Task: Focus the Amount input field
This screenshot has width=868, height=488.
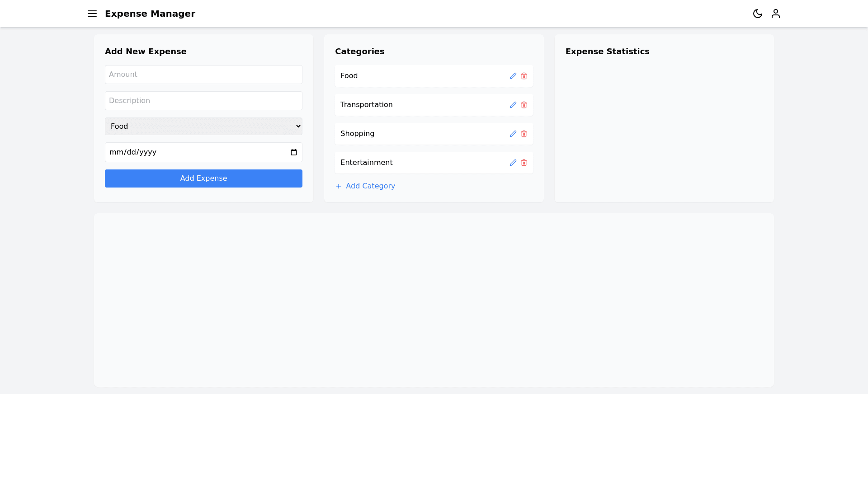Action: tap(203, 75)
